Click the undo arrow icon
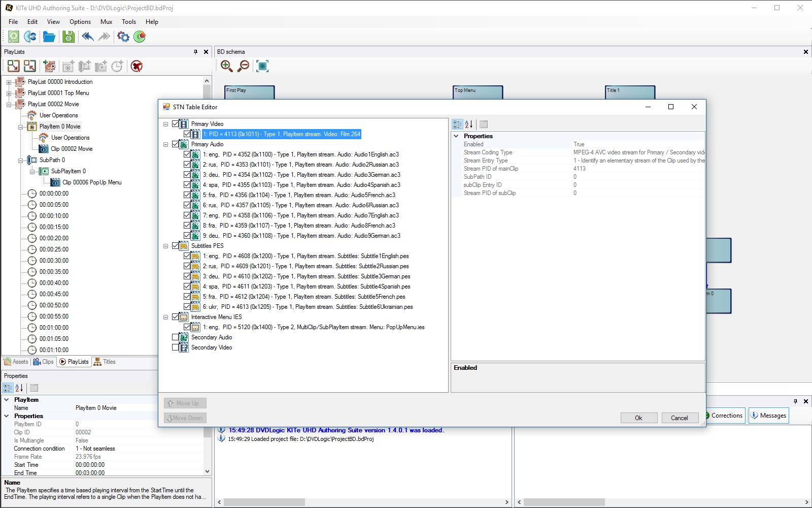812x508 pixels. point(87,37)
